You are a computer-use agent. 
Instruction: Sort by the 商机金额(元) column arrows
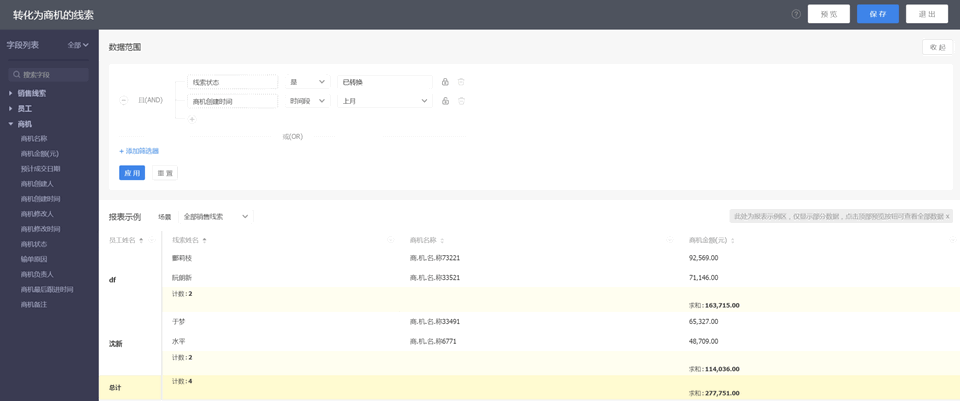click(733, 241)
